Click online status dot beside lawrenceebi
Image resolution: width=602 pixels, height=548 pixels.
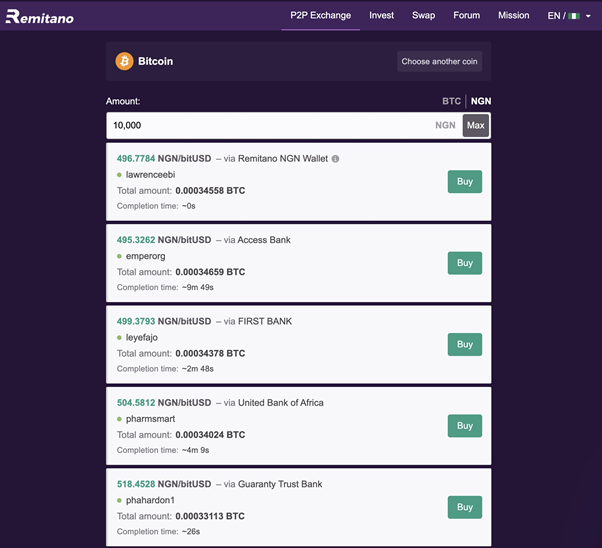click(x=119, y=175)
